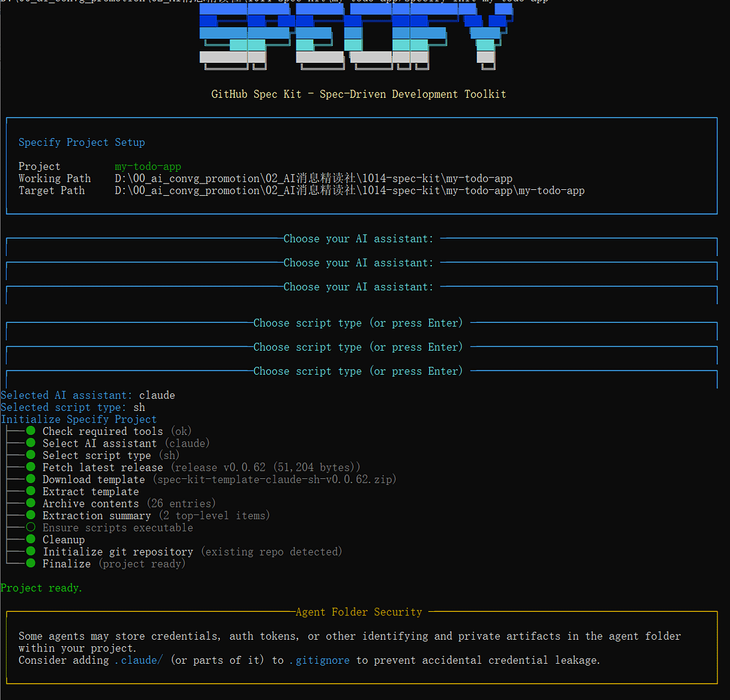Click the Specify Project Setup heading
The image size is (730, 700).
pyautogui.click(x=82, y=143)
